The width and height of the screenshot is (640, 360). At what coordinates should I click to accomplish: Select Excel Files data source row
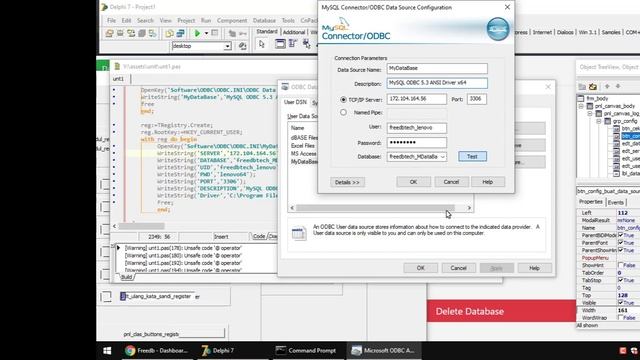point(303,146)
